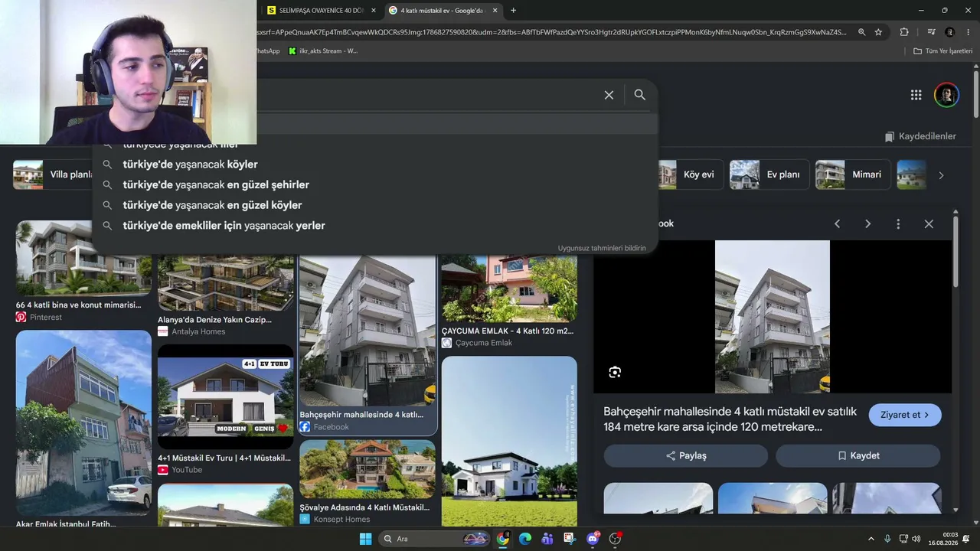Open OBS Studio from the taskbar
This screenshot has width=980, height=551.
click(x=615, y=539)
